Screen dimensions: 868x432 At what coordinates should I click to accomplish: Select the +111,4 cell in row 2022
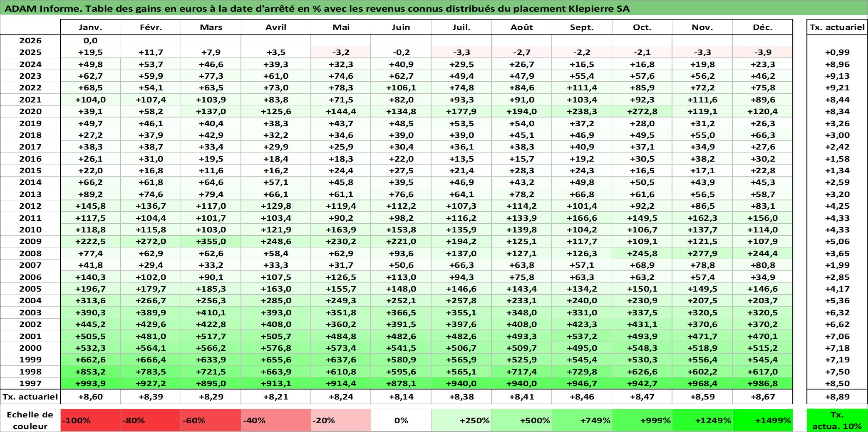point(582,87)
